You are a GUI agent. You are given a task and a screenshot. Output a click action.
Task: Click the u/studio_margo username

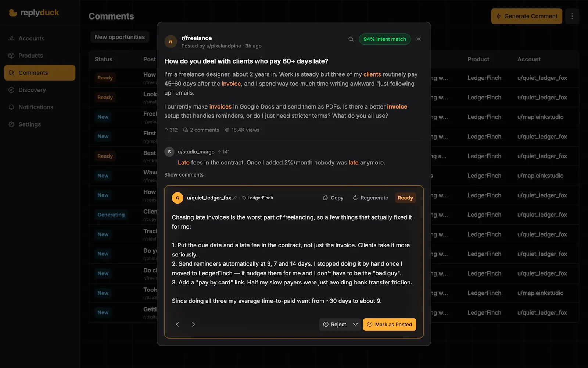(x=196, y=152)
